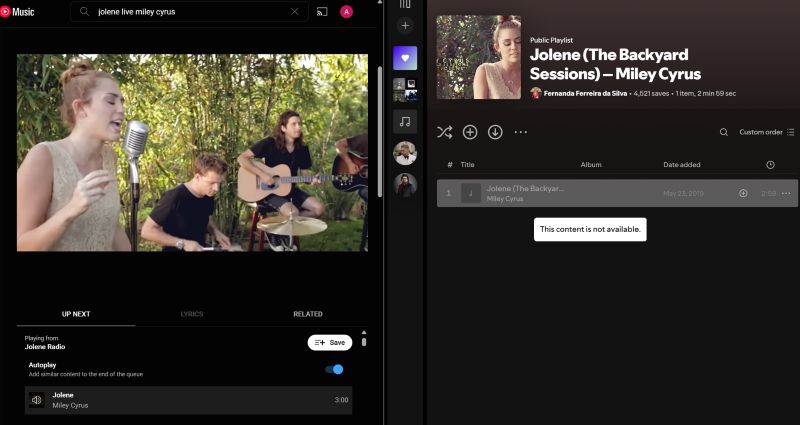Viewport: 800px width, 425px height.
Task: Clear the search box text
Action: coord(294,12)
